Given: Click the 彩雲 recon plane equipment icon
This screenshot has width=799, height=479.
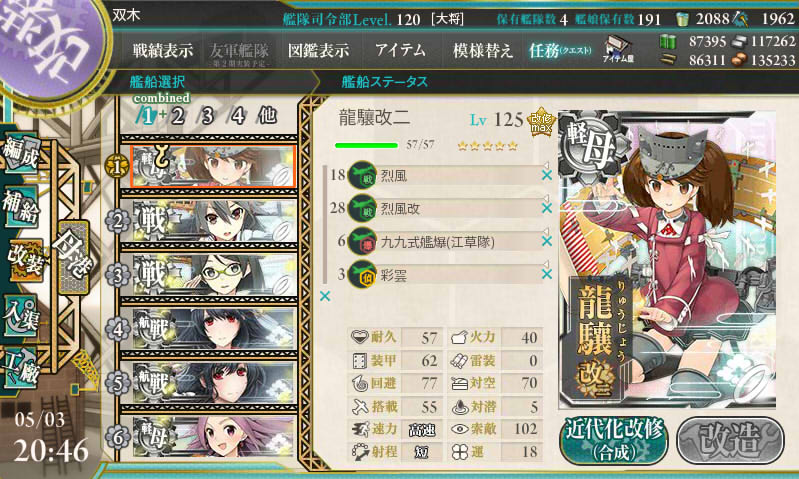Looking at the screenshot, I should click(x=362, y=275).
